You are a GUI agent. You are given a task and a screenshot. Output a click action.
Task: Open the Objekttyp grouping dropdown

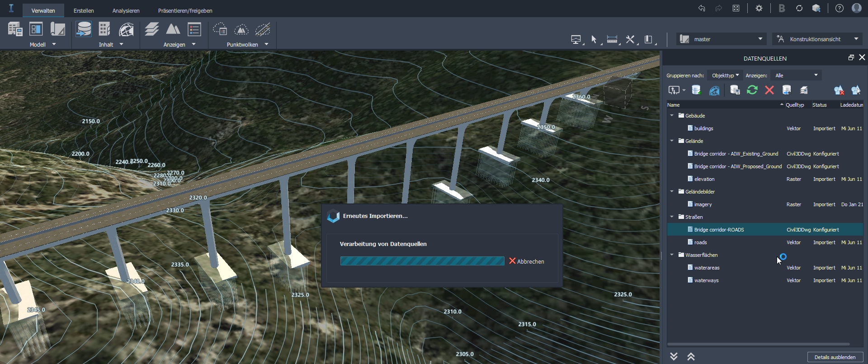pyautogui.click(x=725, y=75)
